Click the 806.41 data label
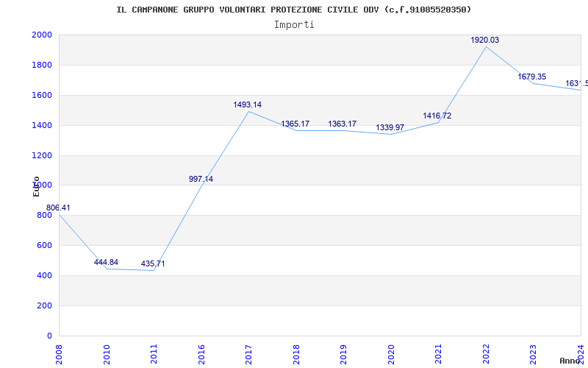Viewport: 588px width, 368px height. point(59,208)
